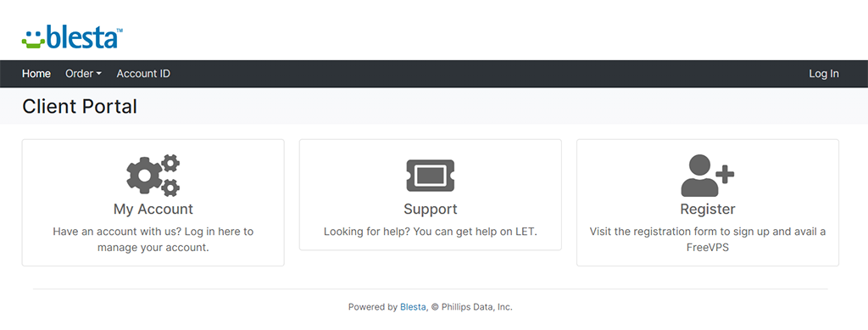Click the Register heading
This screenshot has width=868, height=330.
[708, 210]
